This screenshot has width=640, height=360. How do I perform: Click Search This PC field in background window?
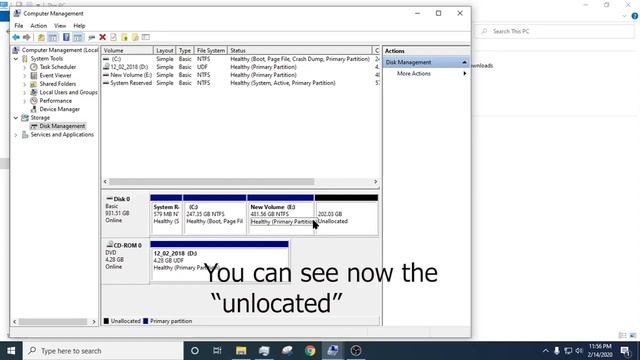(x=556, y=31)
